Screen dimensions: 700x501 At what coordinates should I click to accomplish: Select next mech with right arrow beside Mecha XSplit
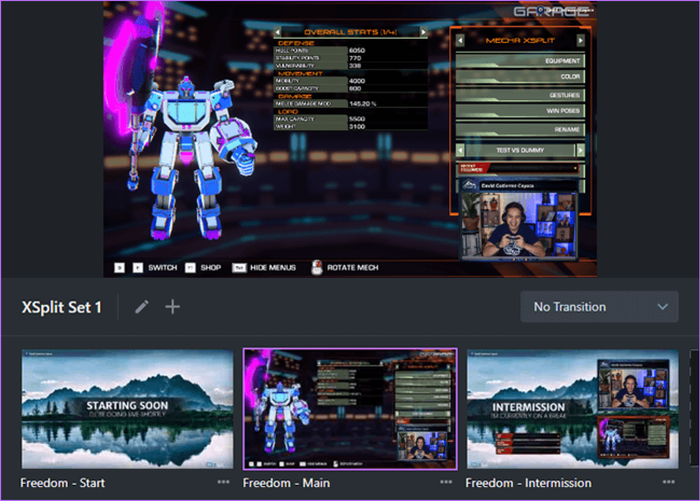(x=580, y=41)
